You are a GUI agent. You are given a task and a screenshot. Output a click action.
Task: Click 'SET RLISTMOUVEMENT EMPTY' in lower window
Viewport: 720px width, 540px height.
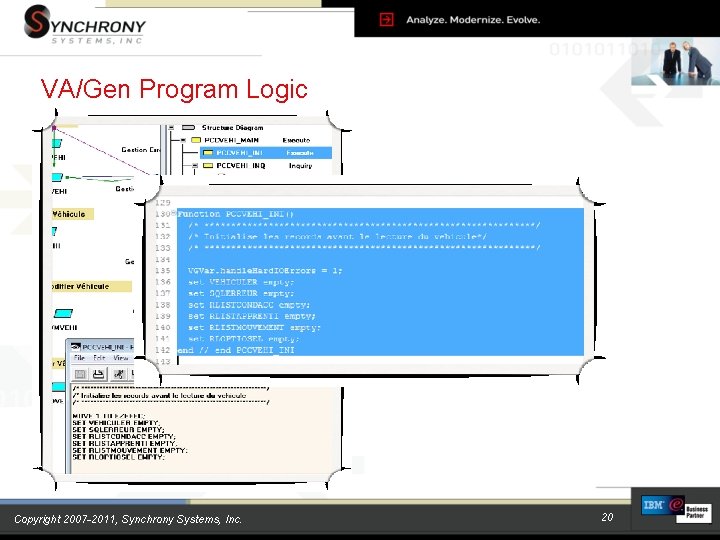coord(130,450)
